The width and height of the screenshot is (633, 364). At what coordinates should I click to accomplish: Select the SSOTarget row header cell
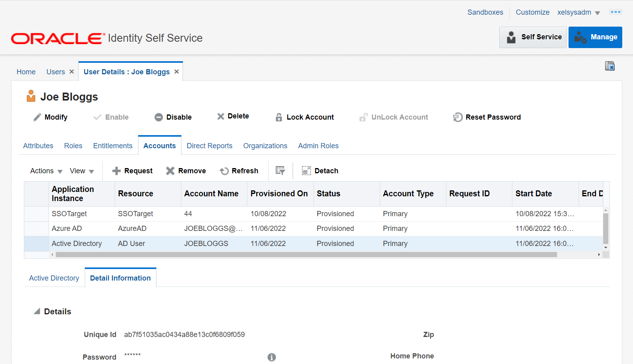[x=36, y=214]
